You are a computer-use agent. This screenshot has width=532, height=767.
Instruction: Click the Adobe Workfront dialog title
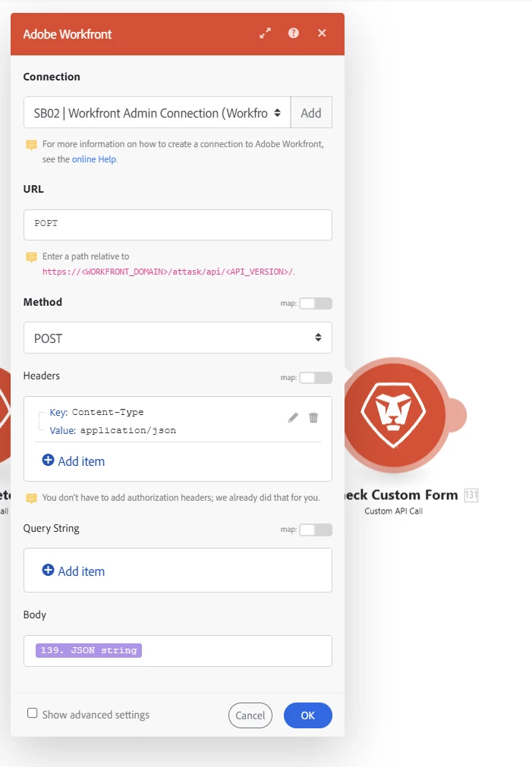68,33
